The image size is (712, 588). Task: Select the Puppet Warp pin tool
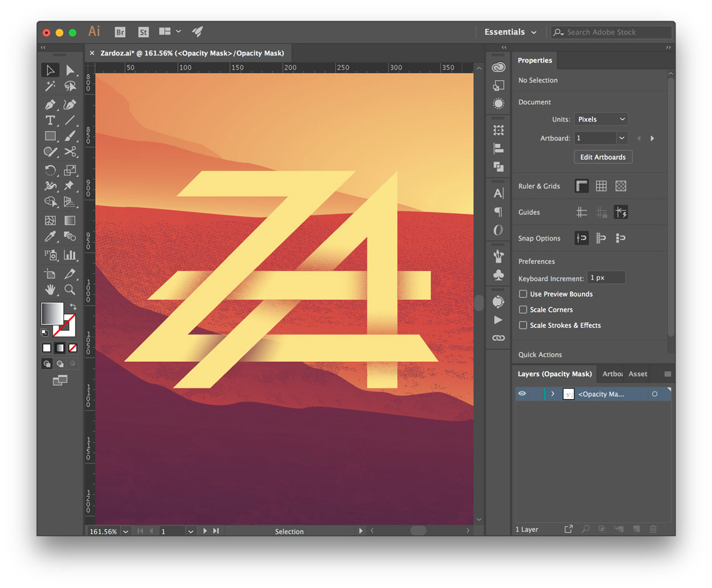coord(70,186)
